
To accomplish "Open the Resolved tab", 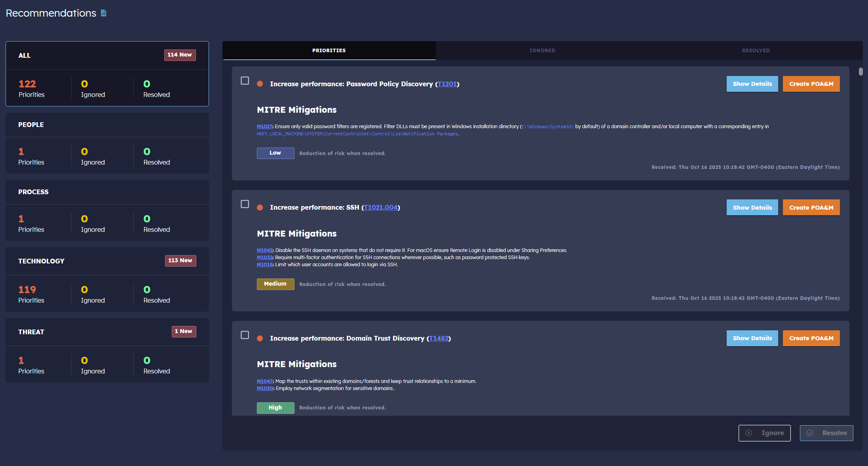I will [x=756, y=51].
